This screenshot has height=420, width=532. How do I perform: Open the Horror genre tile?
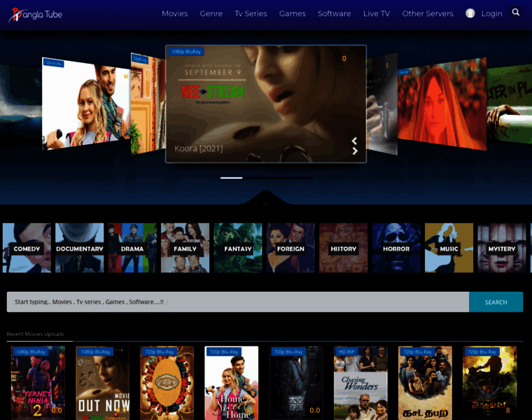396,248
